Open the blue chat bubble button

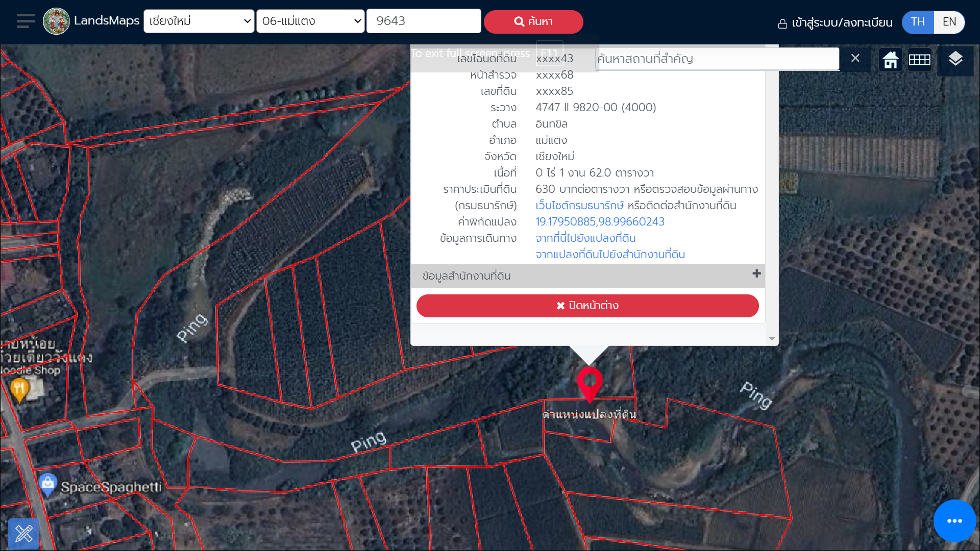tap(954, 521)
